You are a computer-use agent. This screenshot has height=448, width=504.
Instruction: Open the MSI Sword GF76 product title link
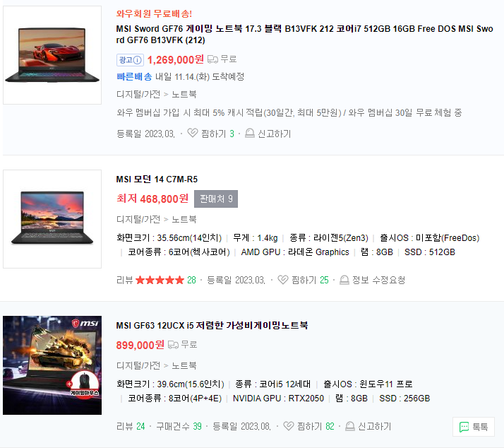click(x=304, y=35)
